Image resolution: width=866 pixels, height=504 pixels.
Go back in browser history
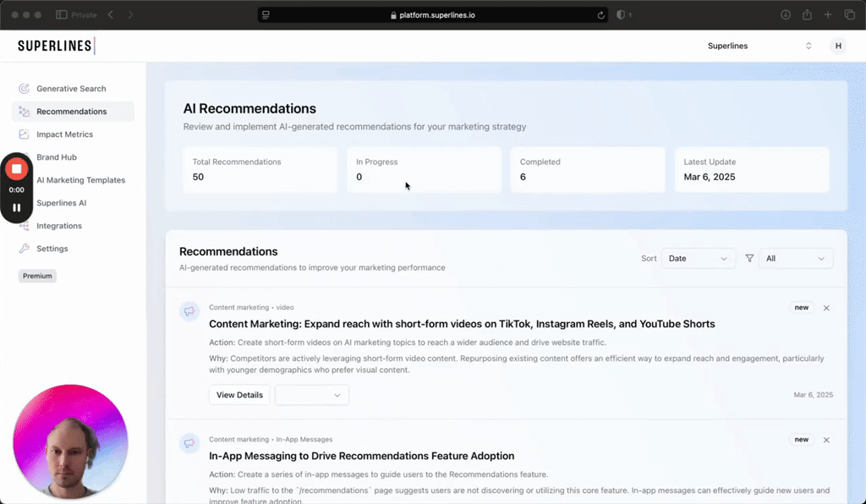tap(111, 15)
